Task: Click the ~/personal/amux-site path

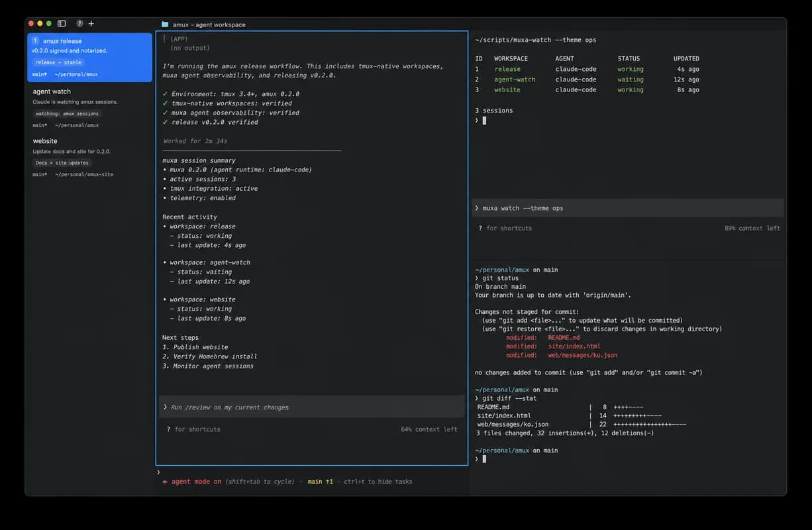Action: pos(84,175)
